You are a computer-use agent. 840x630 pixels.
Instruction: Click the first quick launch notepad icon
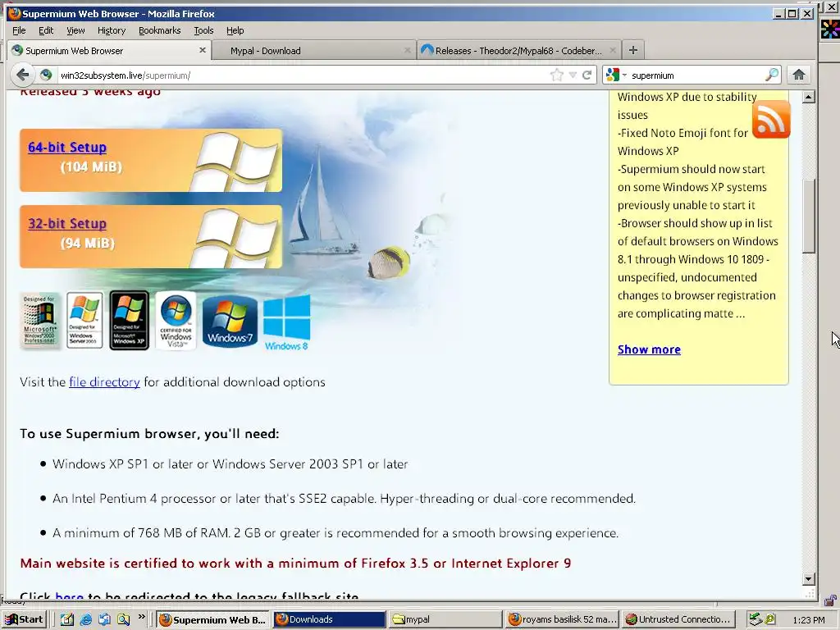[67, 620]
